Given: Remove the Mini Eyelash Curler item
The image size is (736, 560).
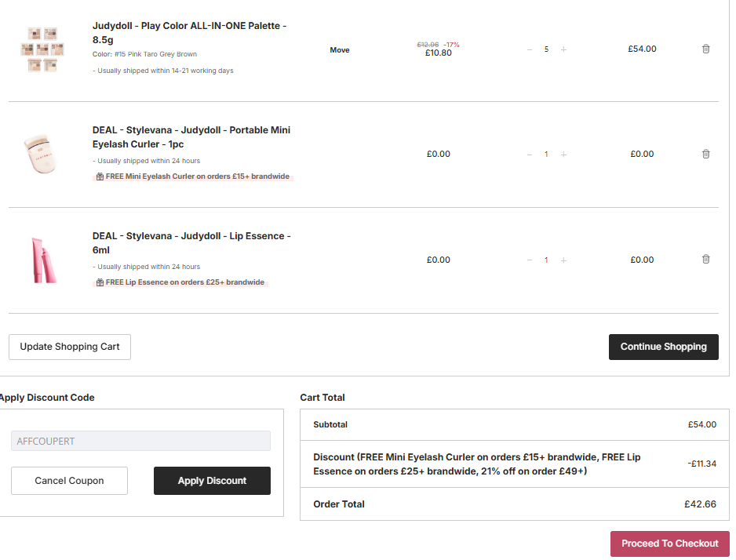Looking at the screenshot, I should [x=705, y=154].
